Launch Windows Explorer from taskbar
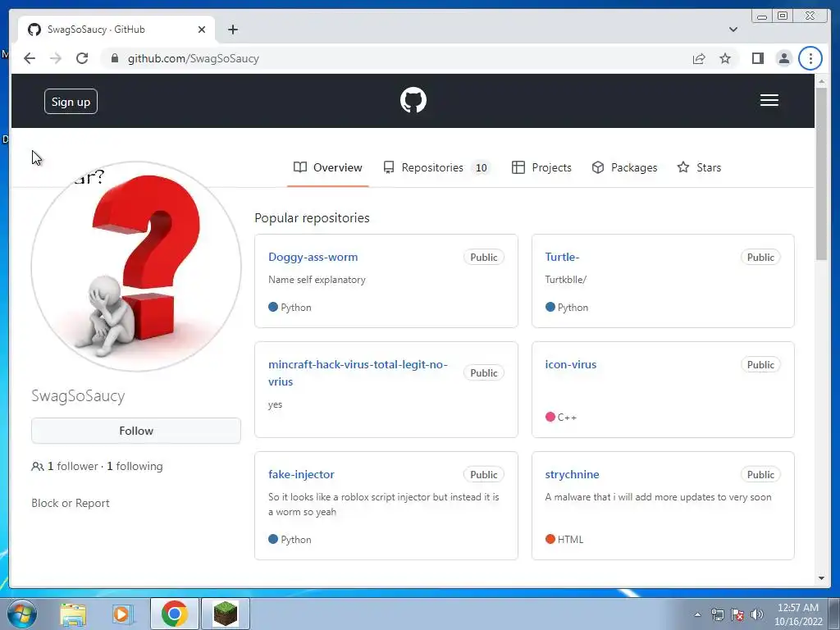Viewport: 840px width, 630px height. click(x=73, y=614)
